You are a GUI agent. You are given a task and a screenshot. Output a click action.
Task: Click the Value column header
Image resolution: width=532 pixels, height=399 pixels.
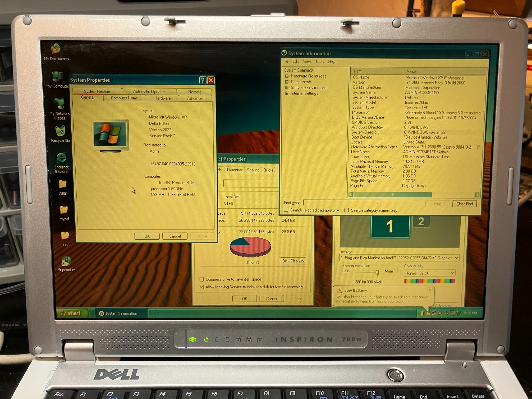(x=445, y=71)
